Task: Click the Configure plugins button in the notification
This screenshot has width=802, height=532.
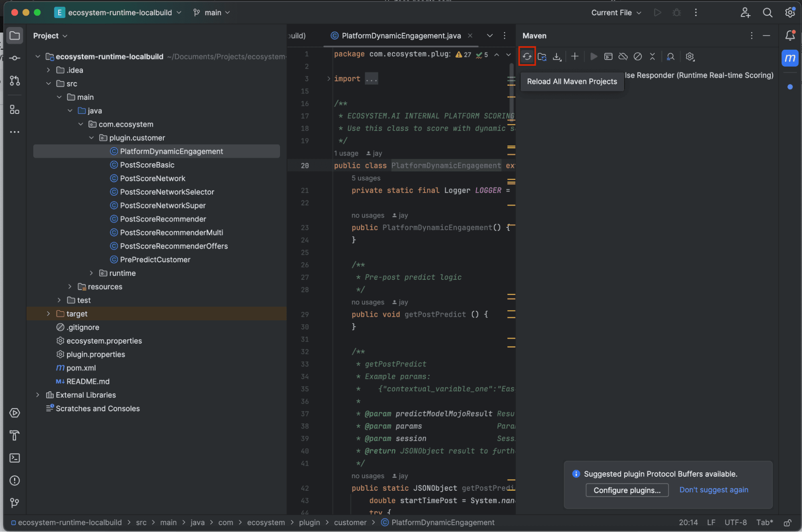Action: pos(627,490)
